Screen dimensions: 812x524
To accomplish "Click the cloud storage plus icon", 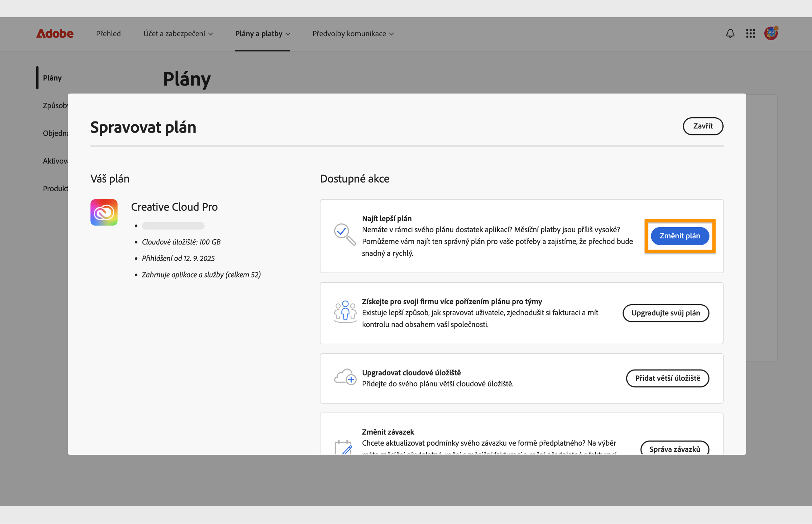I will (345, 377).
